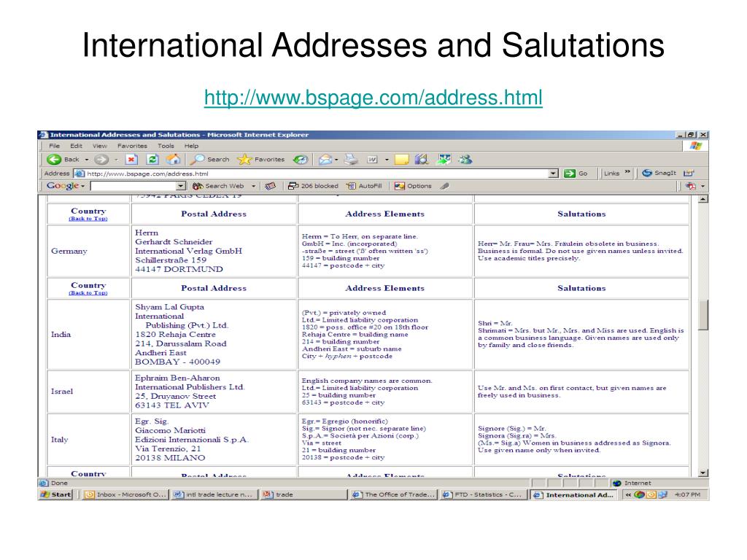The width and height of the screenshot is (747, 560).
Task: Open the Messenger people icon
Action: (465, 160)
